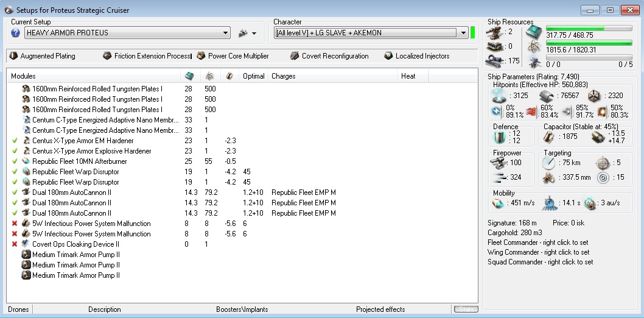Click Squad Commander right click to set

pyautogui.click(x=540, y=262)
